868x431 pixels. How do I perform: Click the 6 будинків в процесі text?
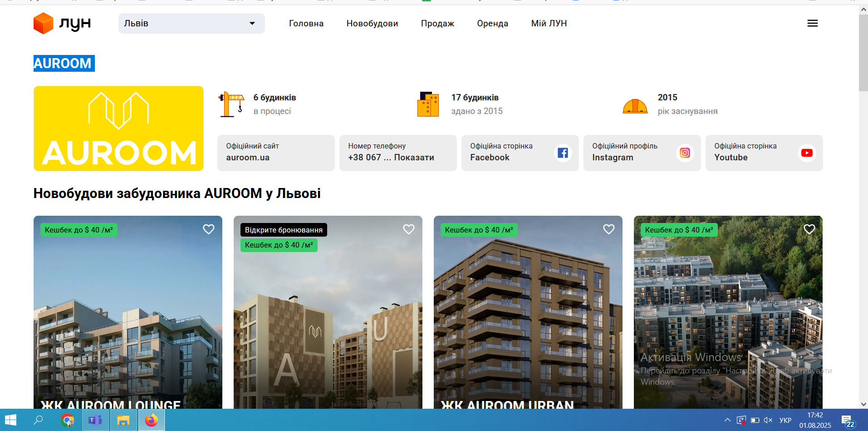[275, 104]
